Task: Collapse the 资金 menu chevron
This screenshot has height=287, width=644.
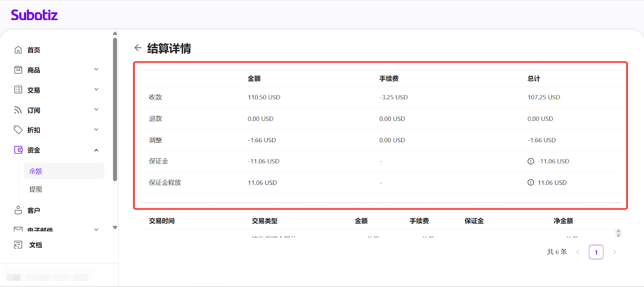Action: click(x=96, y=150)
